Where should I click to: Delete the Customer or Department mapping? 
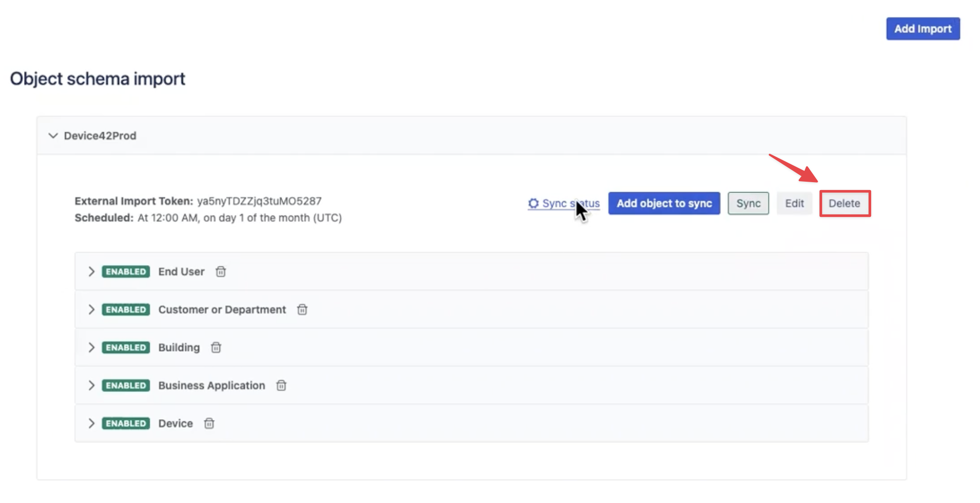pos(302,309)
